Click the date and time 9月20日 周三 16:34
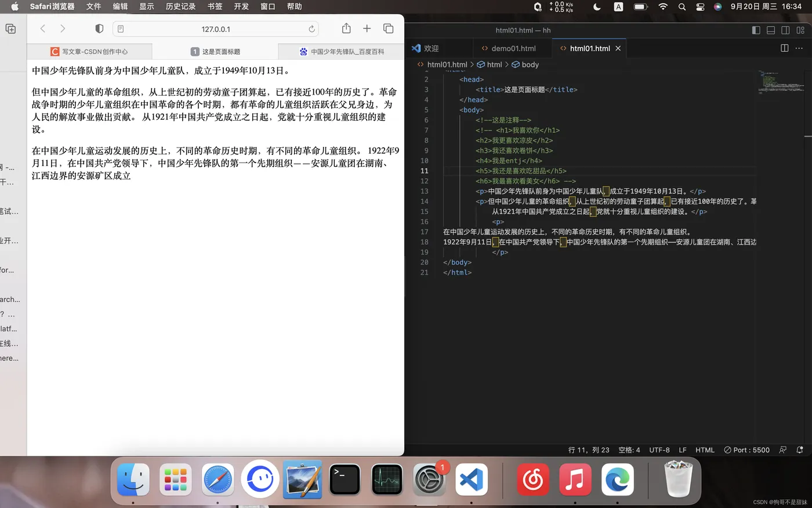 [766, 6]
